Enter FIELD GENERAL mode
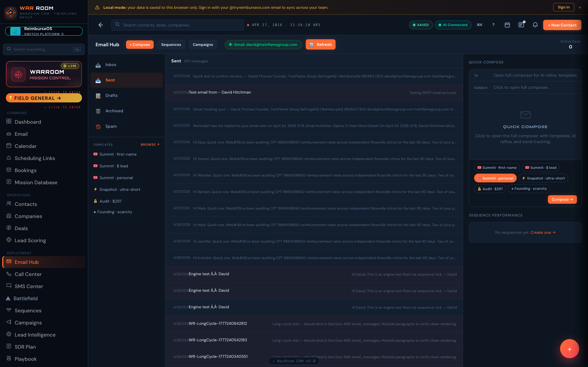Viewport: 588px width, 367px height. pyautogui.click(x=44, y=98)
